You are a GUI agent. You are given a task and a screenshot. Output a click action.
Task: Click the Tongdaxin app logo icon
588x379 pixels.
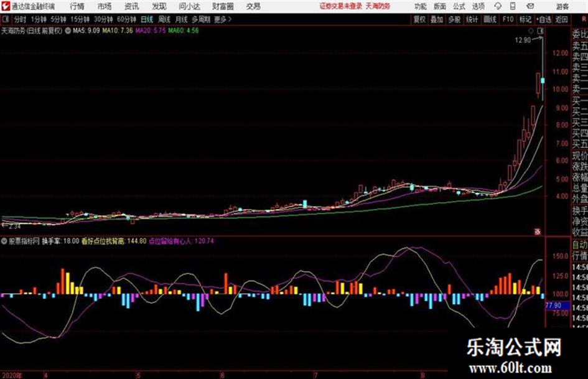tap(6, 6)
